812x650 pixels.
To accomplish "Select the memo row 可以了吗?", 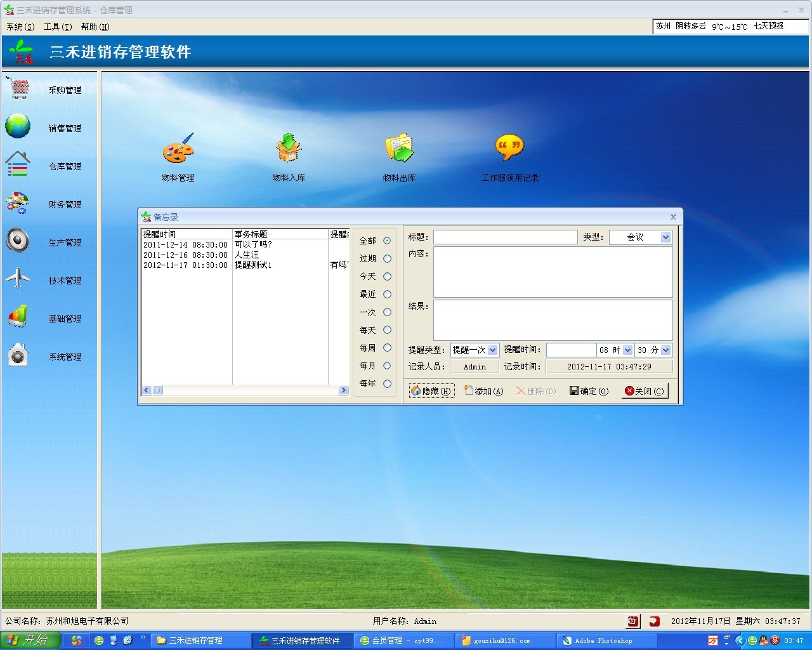I will 245,244.
